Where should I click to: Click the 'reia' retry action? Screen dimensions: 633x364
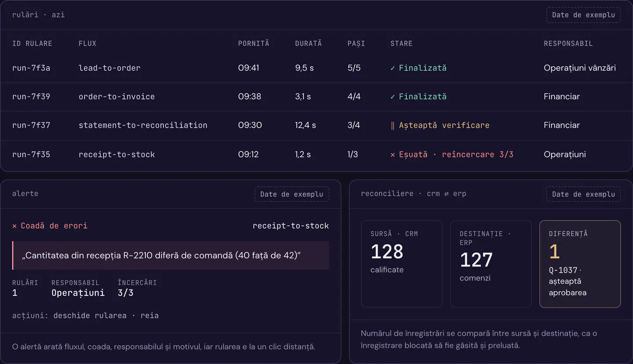[149, 316]
